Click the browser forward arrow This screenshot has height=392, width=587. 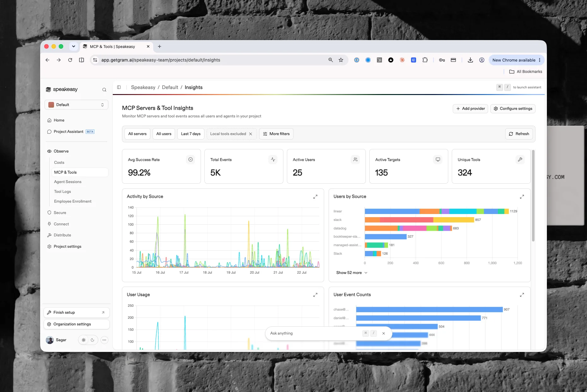(x=59, y=60)
